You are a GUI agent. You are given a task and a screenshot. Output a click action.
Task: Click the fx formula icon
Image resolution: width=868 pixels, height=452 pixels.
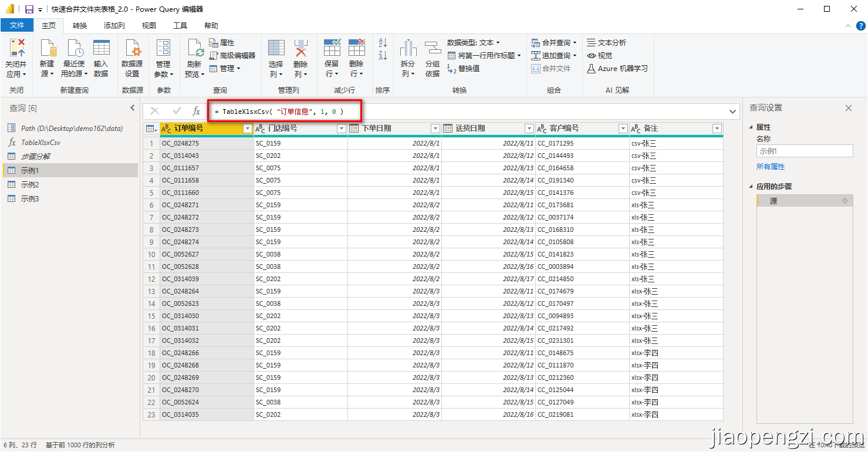coord(196,112)
